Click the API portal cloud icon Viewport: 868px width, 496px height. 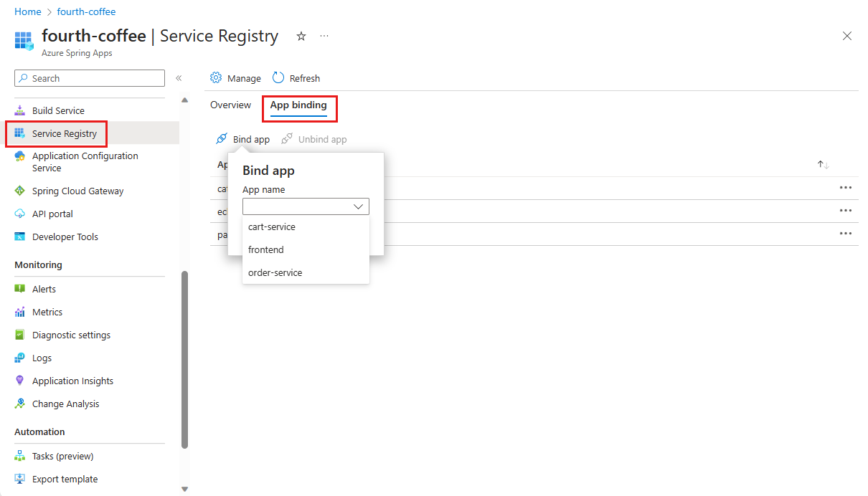pos(20,214)
